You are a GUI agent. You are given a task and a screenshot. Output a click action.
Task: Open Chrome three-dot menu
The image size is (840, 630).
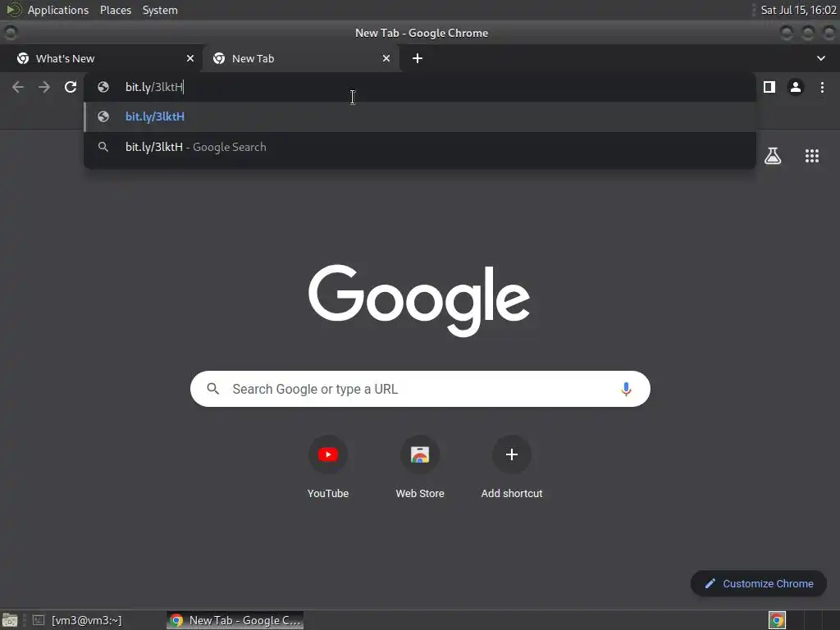[x=822, y=87]
